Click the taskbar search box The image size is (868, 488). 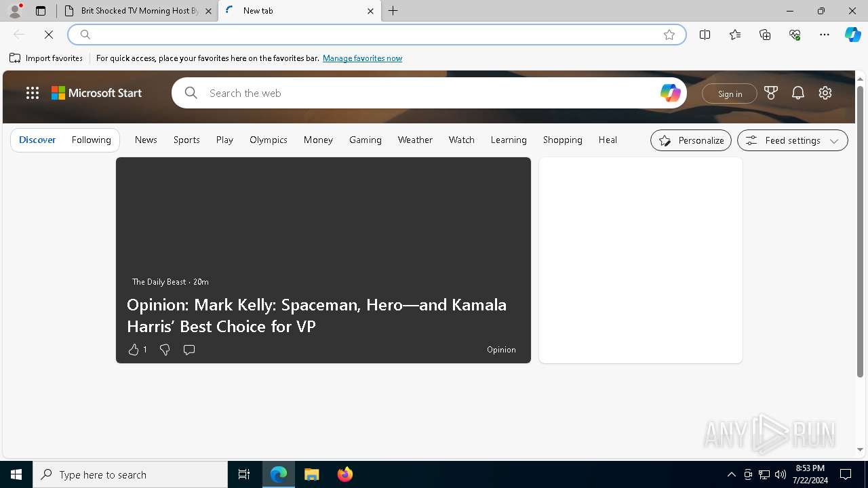pos(130,474)
